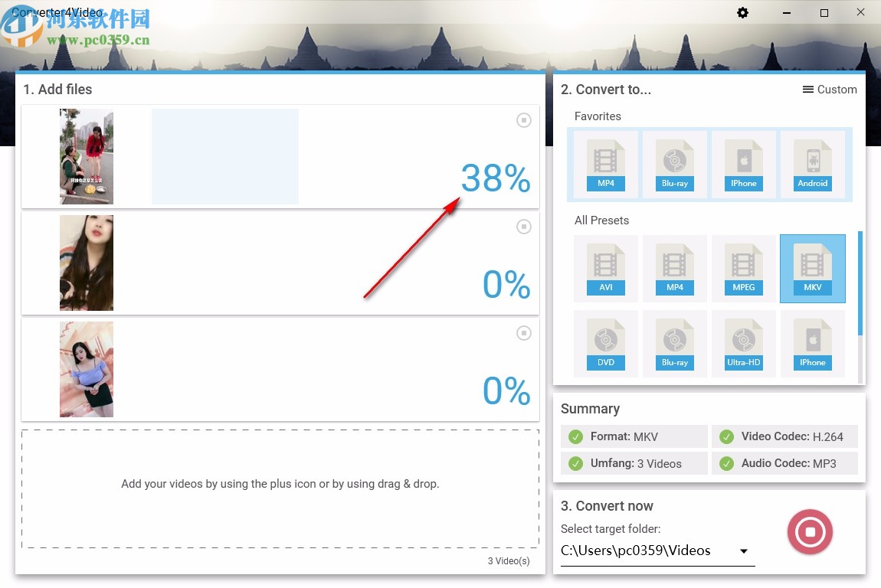Click the 38% conversion progress indicator

pyautogui.click(x=494, y=178)
